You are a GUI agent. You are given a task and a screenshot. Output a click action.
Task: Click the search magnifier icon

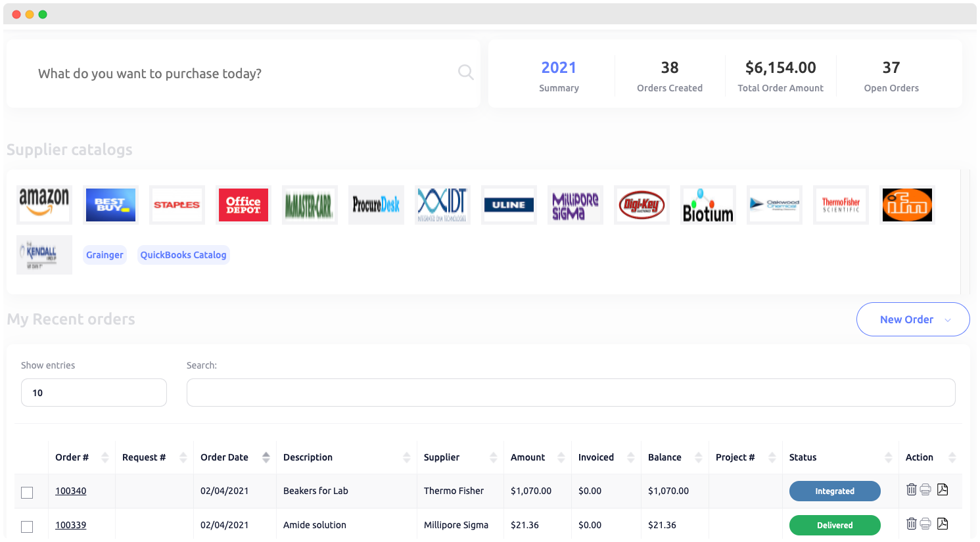pos(465,72)
